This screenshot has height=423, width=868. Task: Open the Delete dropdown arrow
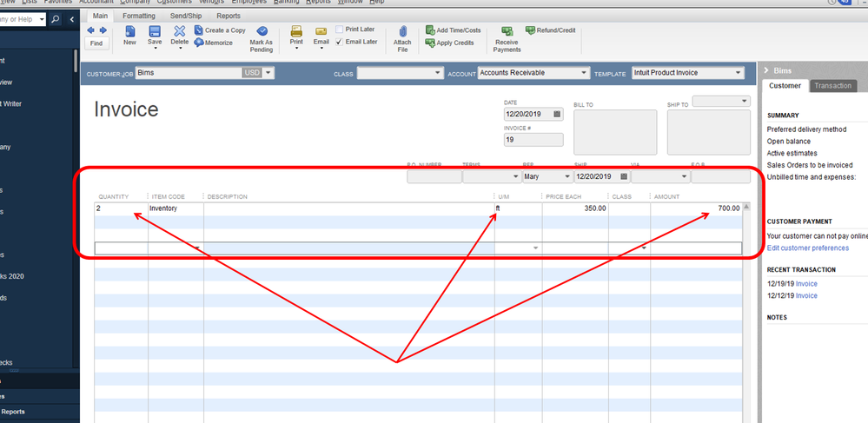click(180, 48)
